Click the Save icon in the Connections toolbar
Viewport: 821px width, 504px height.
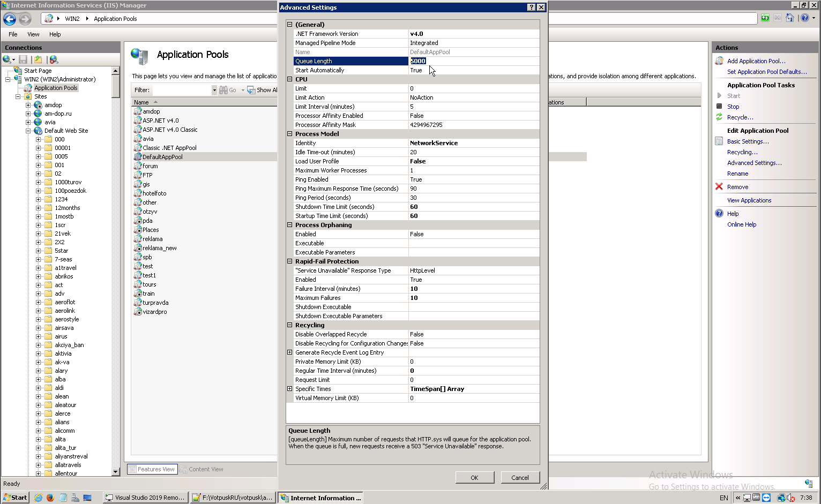pyautogui.click(x=23, y=59)
